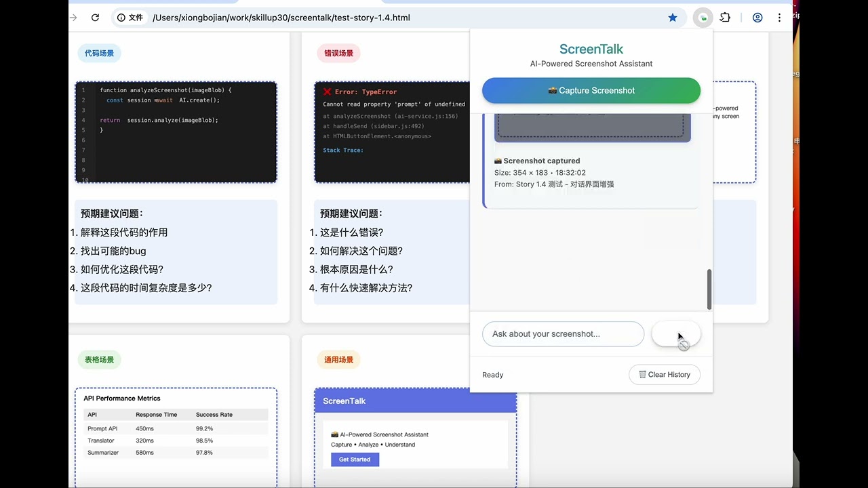Viewport: 868px width, 488px height.
Task: Click the Response Time column header
Action: 156,414
